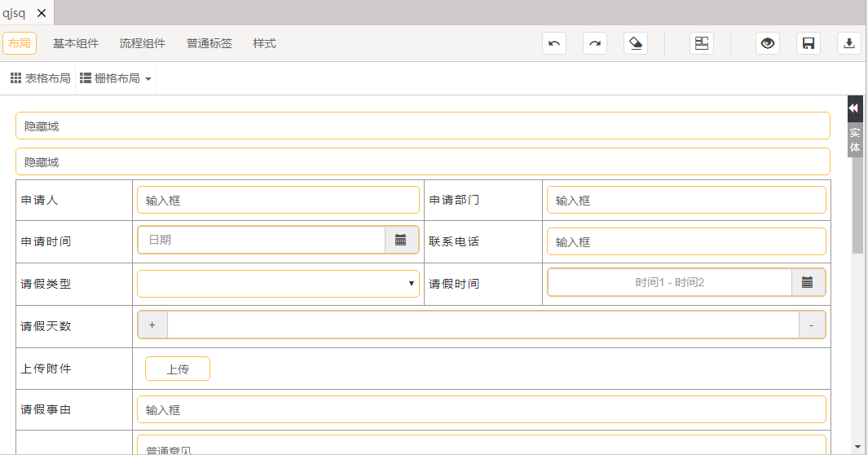Click the undo arrow icon
The height and width of the screenshot is (455, 868).
pyautogui.click(x=554, y=43)
